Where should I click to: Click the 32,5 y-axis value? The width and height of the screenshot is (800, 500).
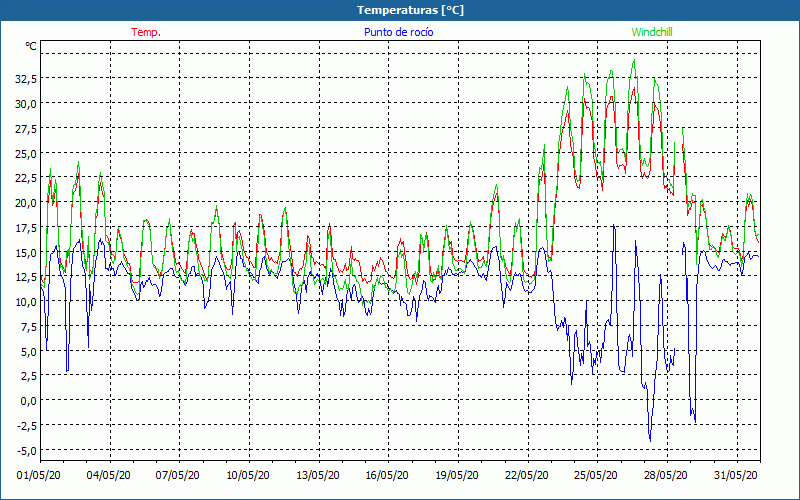[x=26, y=79]
